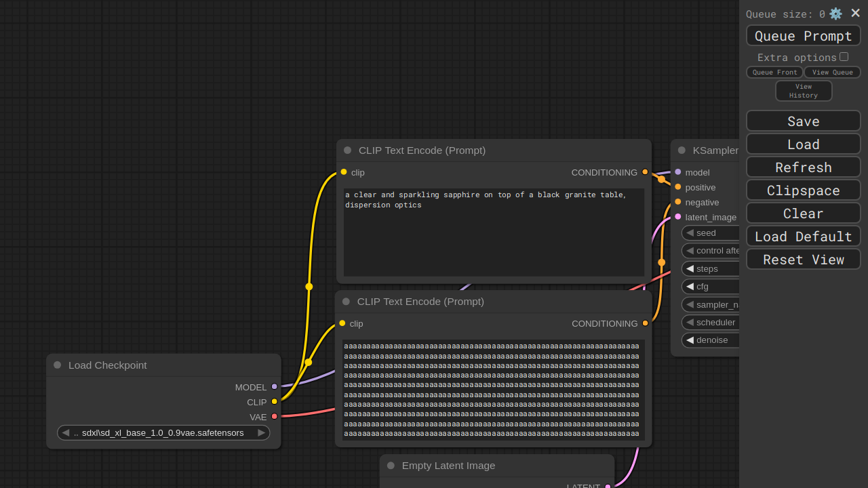
Task: Toggle collapse dot of the top CLIP Text Encode node
Action: (348, 150)
